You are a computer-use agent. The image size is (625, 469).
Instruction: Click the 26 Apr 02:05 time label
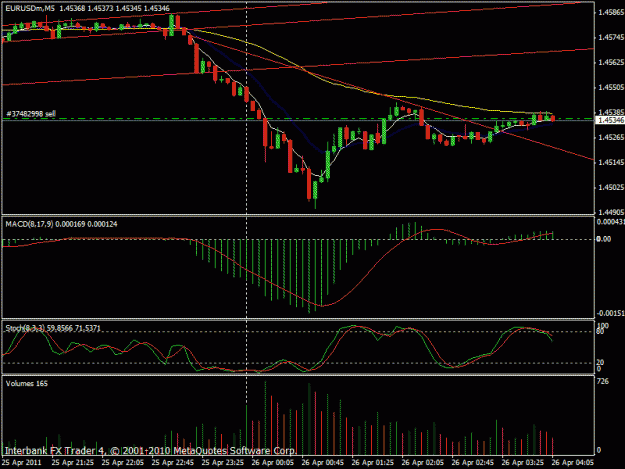pos(423,463)
